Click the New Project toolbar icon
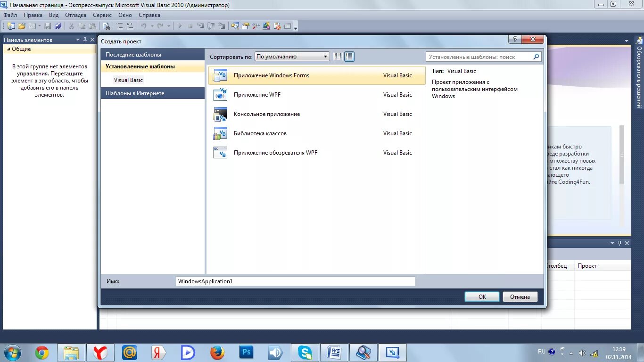The image size is (644, 362). (10, 26)
